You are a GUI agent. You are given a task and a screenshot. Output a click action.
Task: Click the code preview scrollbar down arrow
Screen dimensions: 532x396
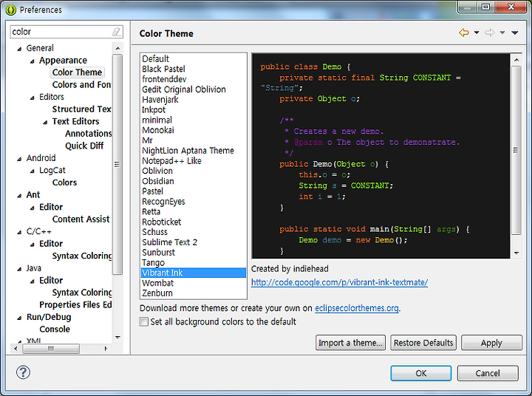point(516,253)
